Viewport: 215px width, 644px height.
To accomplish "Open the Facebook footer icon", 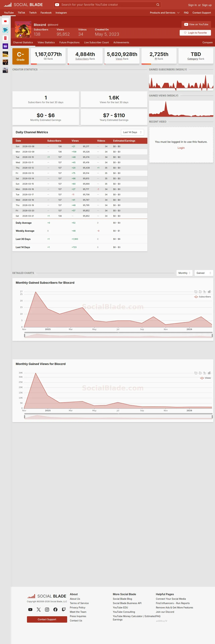I will click(55, 610).
